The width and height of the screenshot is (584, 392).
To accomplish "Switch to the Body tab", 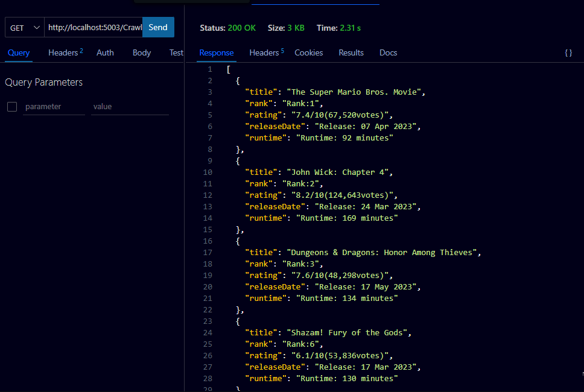I will [141, 52].
